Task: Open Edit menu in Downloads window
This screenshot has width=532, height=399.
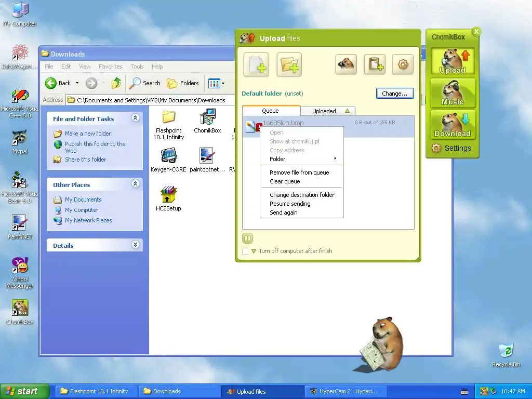Action: tap(66, 66)
